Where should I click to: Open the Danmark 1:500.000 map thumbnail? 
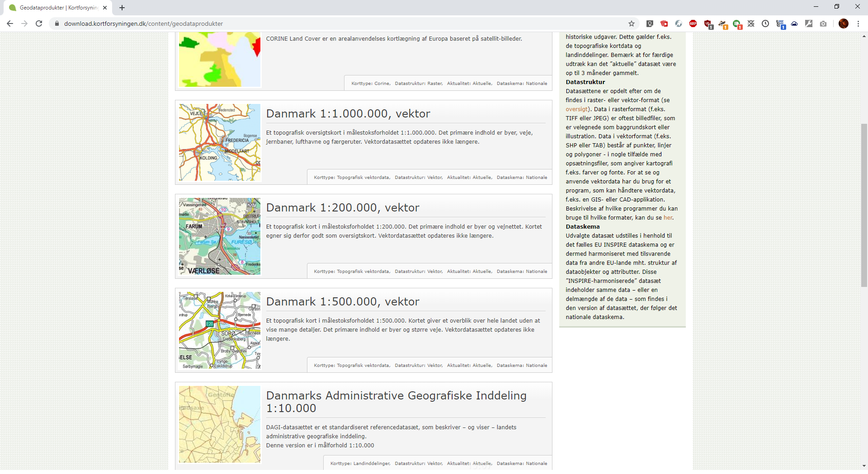[220, 330]
